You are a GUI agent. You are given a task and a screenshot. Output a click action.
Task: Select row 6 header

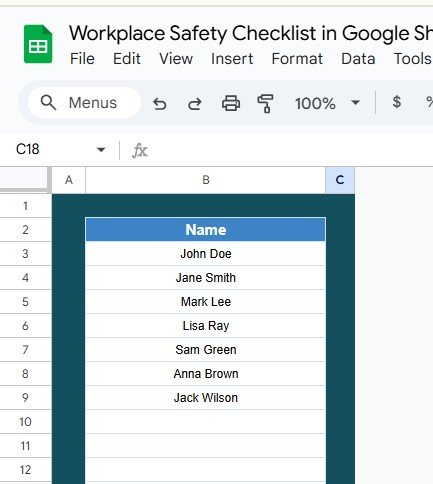pyautogui.click(x=25, y=326)
